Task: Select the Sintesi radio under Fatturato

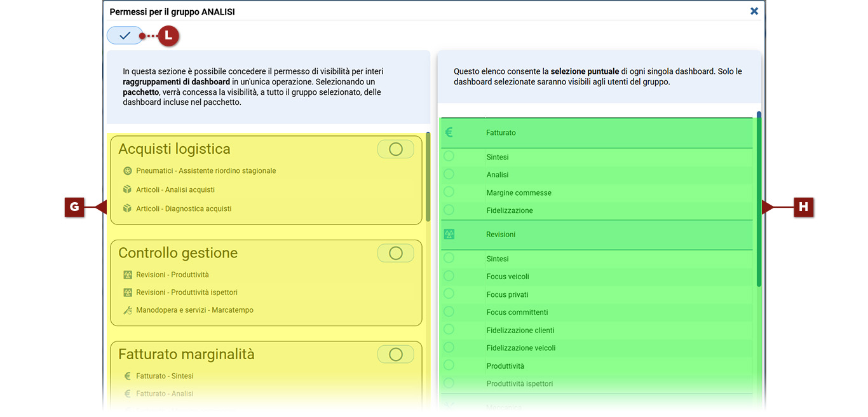Action: coord(449,156)
